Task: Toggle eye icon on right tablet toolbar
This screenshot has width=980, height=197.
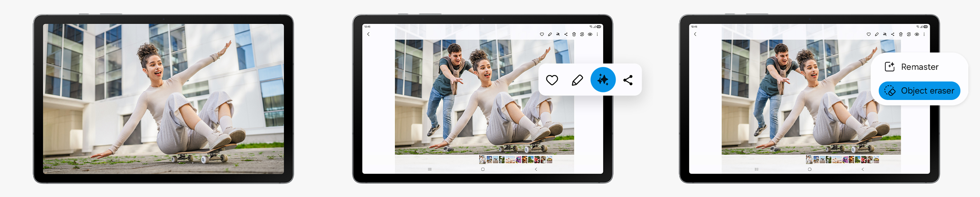Action: tap(916, 34)
